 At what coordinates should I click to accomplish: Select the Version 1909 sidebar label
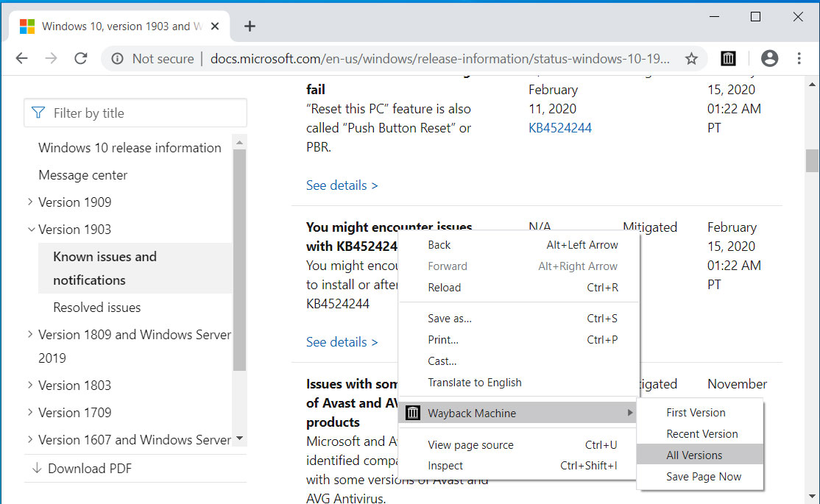(x=75, y=202)
